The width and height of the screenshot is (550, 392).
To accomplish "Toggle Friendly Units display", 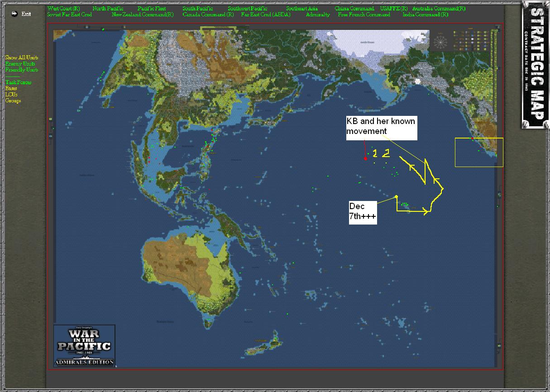I will [x=22, y=70].
